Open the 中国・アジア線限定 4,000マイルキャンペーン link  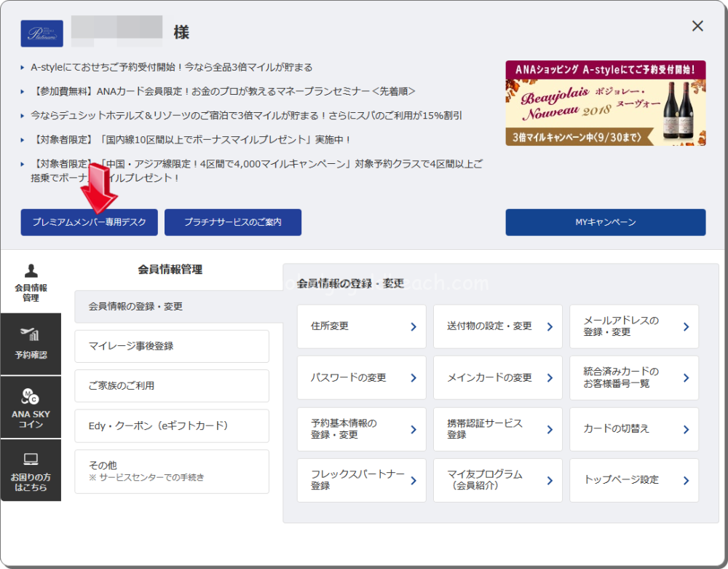[257, 171]
